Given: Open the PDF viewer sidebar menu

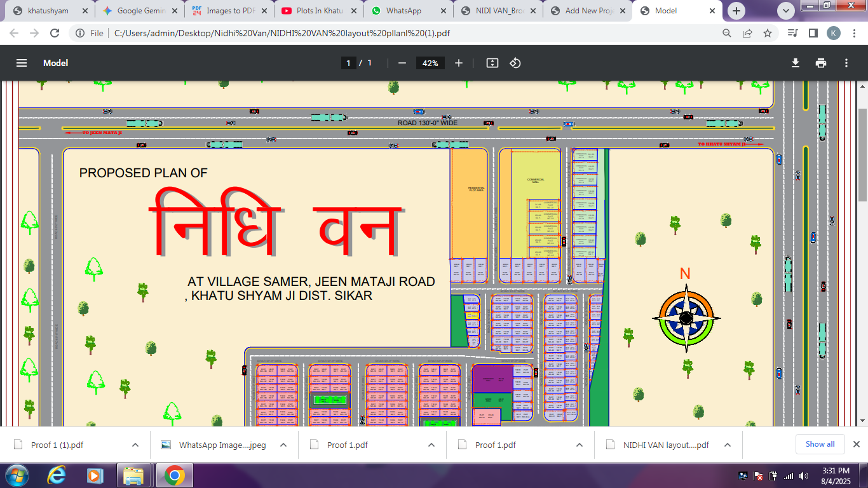Looking at the screenshot, I should [22, 63].
